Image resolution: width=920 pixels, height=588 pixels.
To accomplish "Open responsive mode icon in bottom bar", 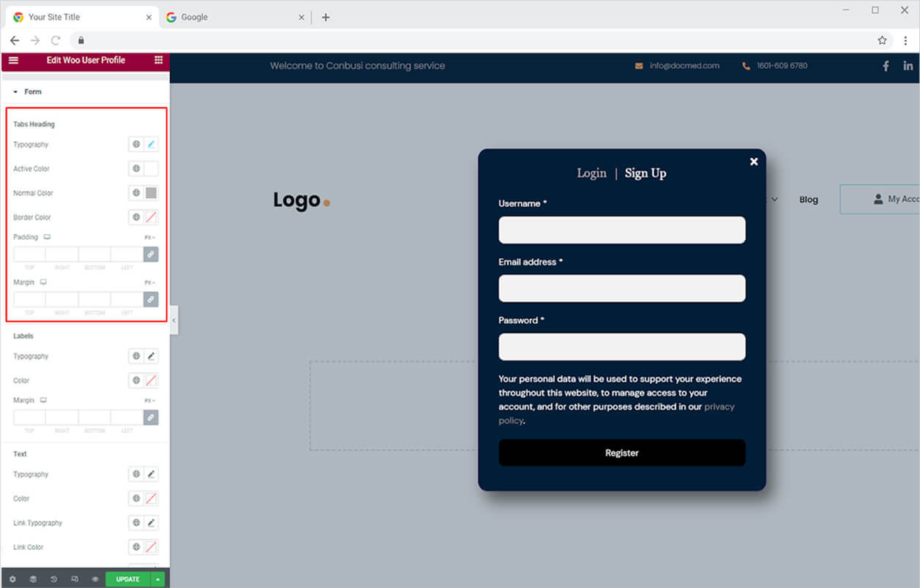I will [x=75, y=579].
